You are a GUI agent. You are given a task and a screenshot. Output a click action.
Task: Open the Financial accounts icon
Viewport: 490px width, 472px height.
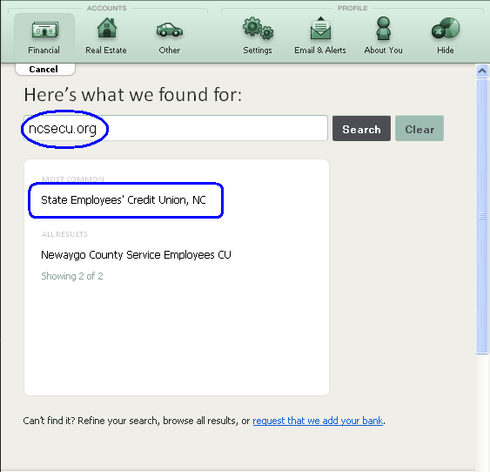click(x=45, y=30)
